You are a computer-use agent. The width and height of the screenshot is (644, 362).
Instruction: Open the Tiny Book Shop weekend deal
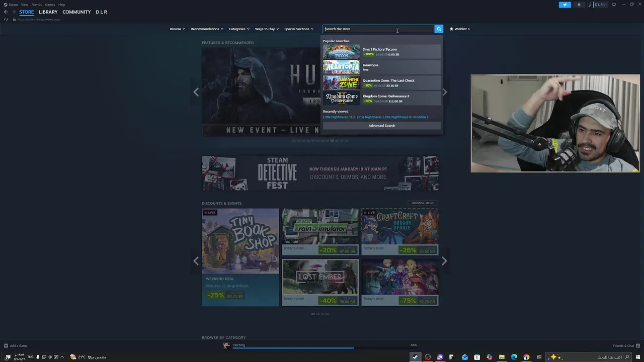240,257
